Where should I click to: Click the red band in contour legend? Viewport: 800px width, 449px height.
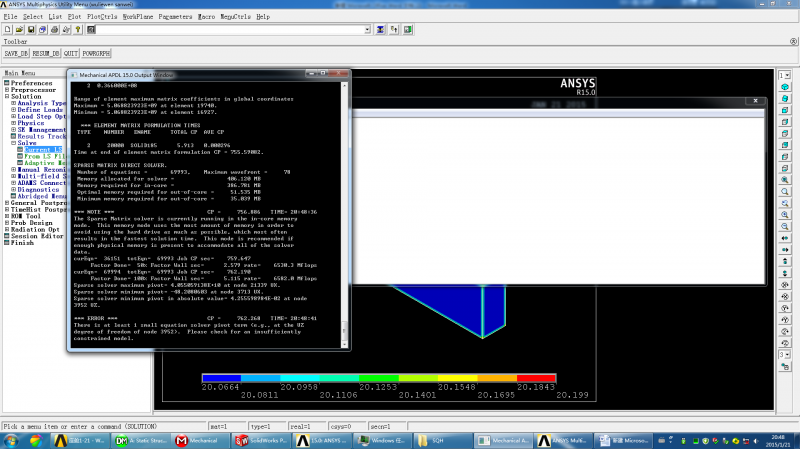(536, 378)
